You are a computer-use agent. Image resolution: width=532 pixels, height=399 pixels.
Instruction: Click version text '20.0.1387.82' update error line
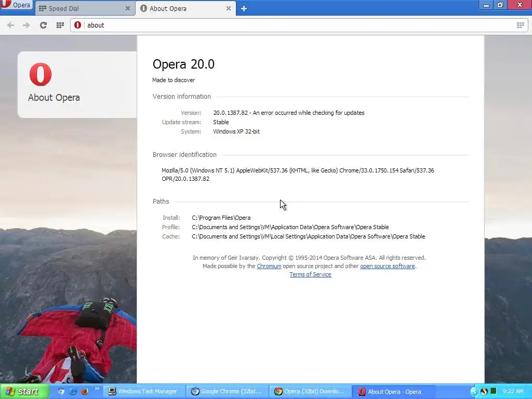[289, 113]
